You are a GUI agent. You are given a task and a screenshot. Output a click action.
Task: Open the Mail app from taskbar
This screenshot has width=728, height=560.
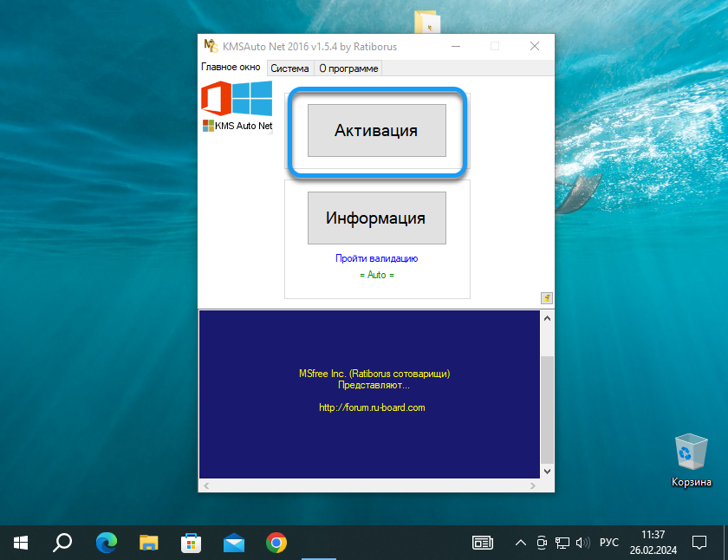(x=234, y=543)
